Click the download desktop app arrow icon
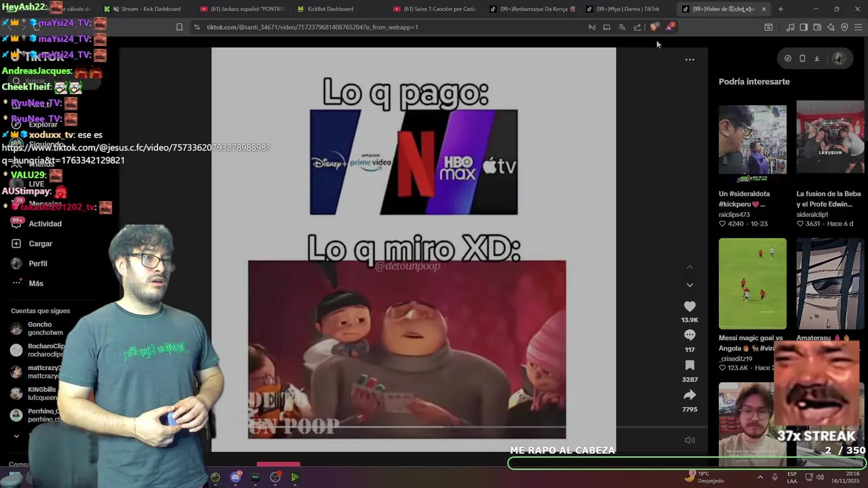 coord(816,58)
